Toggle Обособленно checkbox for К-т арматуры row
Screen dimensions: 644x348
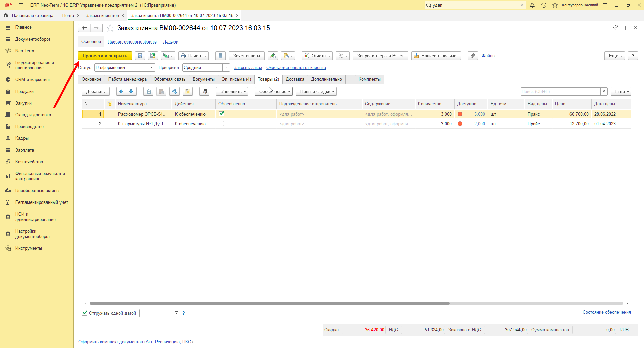coord(221,124)
